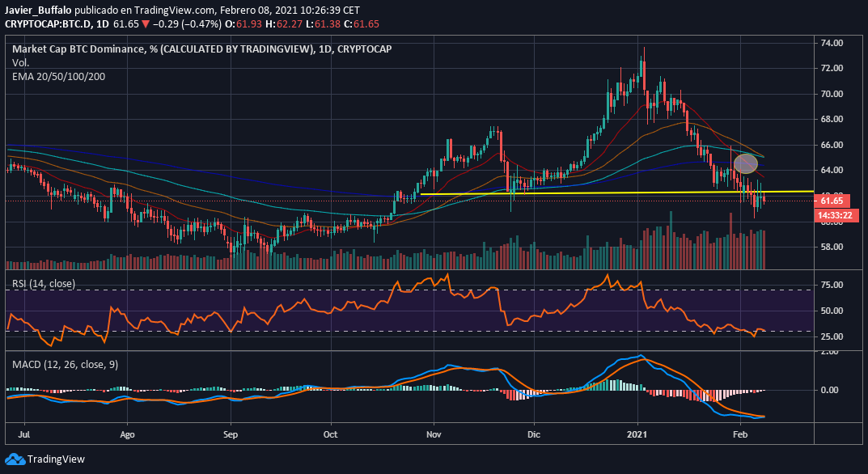Select the Vol. indicator label
Image resolution: width=868 pixels, height=474 pixels.
[22, 61]
